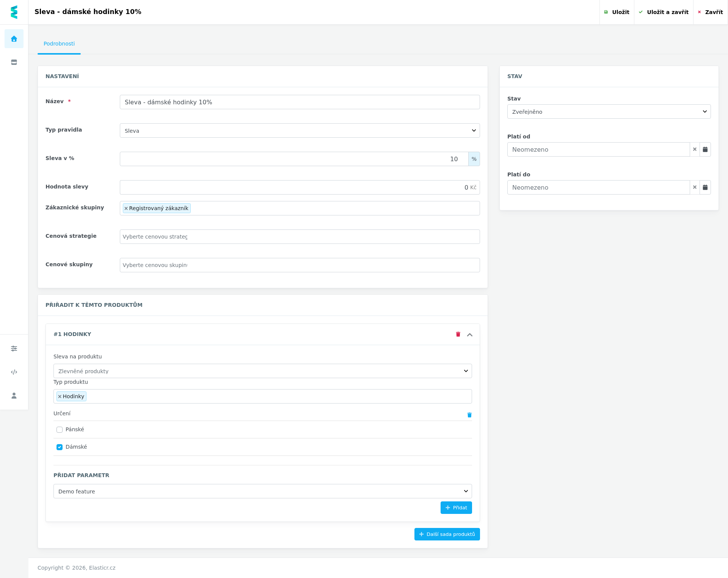Click the Copyright Elasticr.cz footer text
The height and width of the screenshot is (578, 728).
tap(77, 568)
